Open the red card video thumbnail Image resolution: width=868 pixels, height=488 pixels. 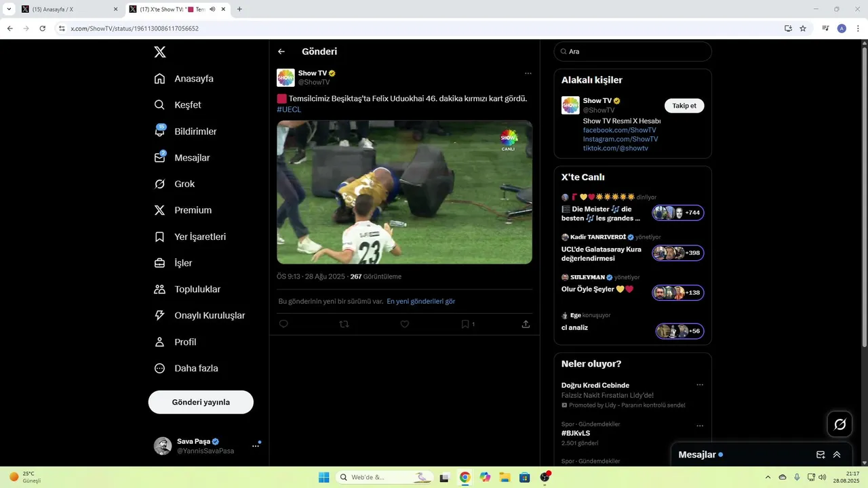(404, 192)
